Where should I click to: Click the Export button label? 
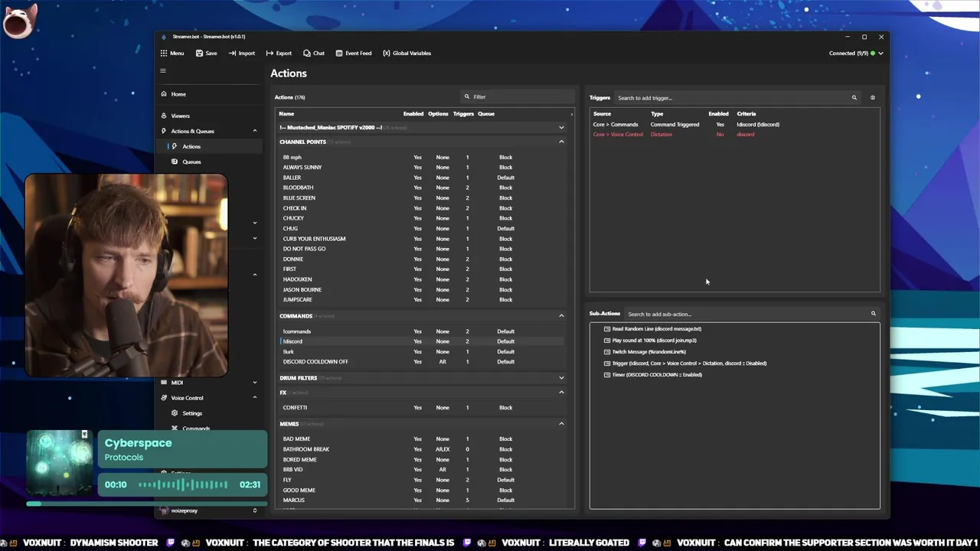[284, 54]
